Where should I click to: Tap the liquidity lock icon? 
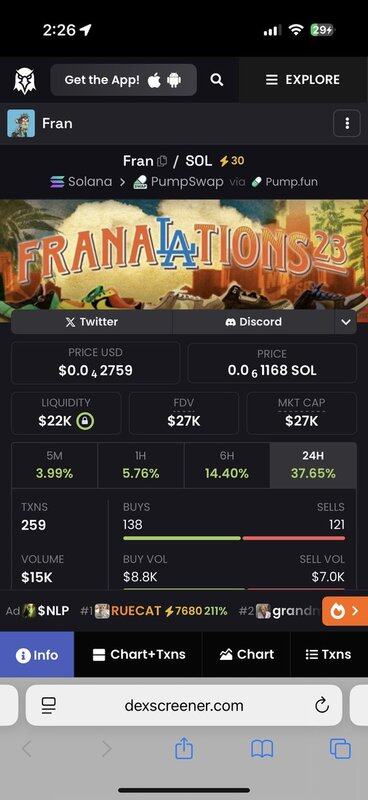85,421
